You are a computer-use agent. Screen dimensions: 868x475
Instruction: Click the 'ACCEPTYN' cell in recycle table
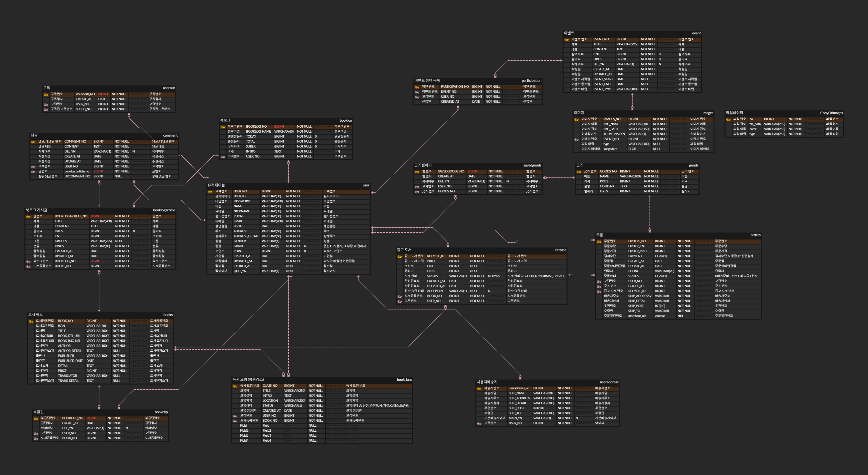[436, 291]
